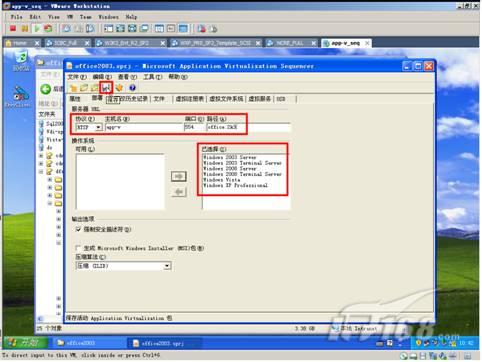Expand a collapsed folder node in Explorer tree
Screen dimensions: 482x362
[x=41, y=156]
